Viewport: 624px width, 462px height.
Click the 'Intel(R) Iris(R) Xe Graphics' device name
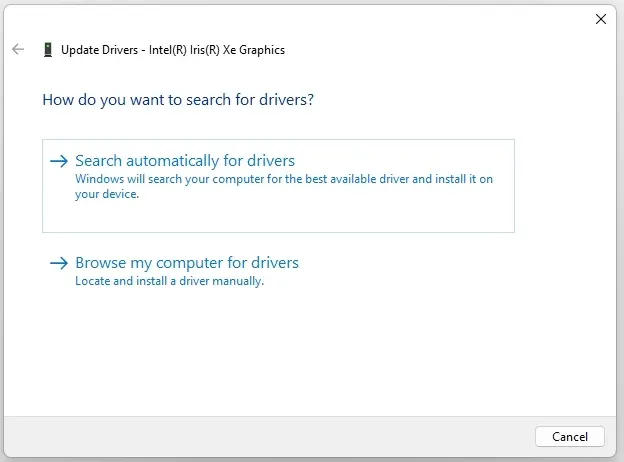215,50
